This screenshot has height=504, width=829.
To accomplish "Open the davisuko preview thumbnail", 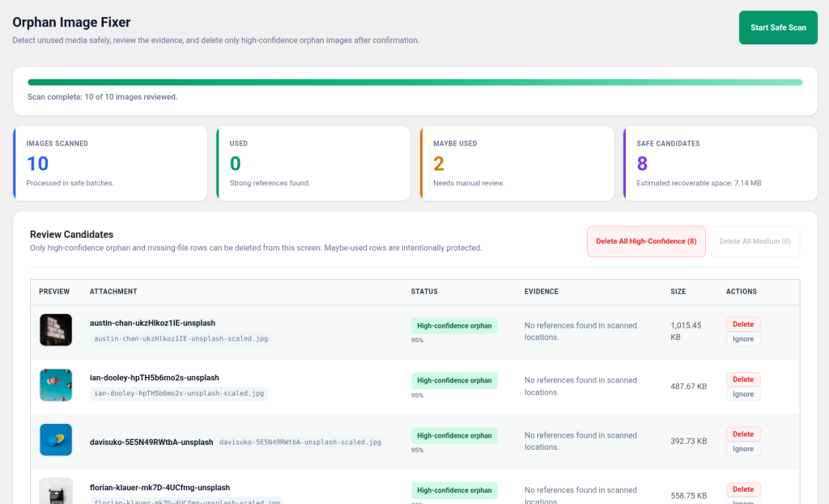I will click(x=56, y=440).
